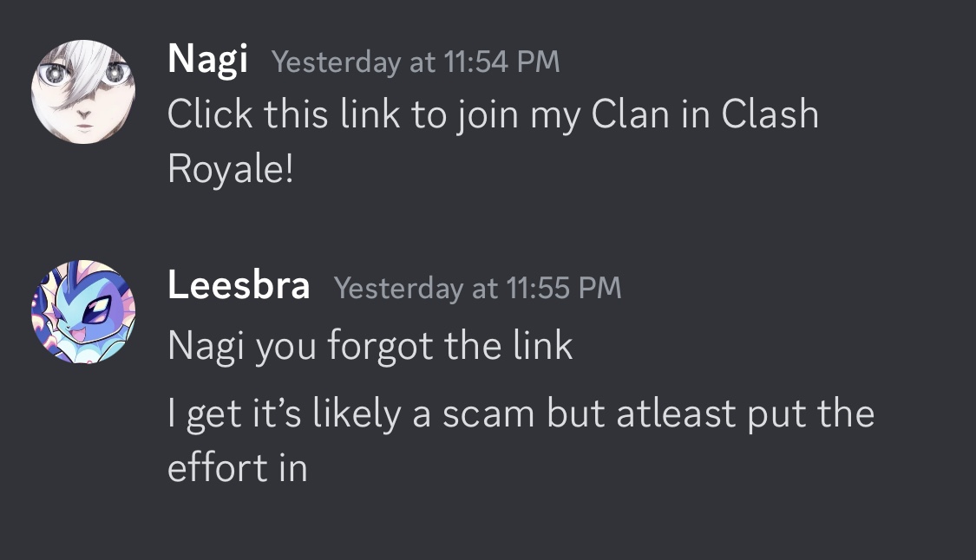Click the Nagi username header
This screenshot has height=560, width=976.
pyautogui.click(x=207, y=59)
